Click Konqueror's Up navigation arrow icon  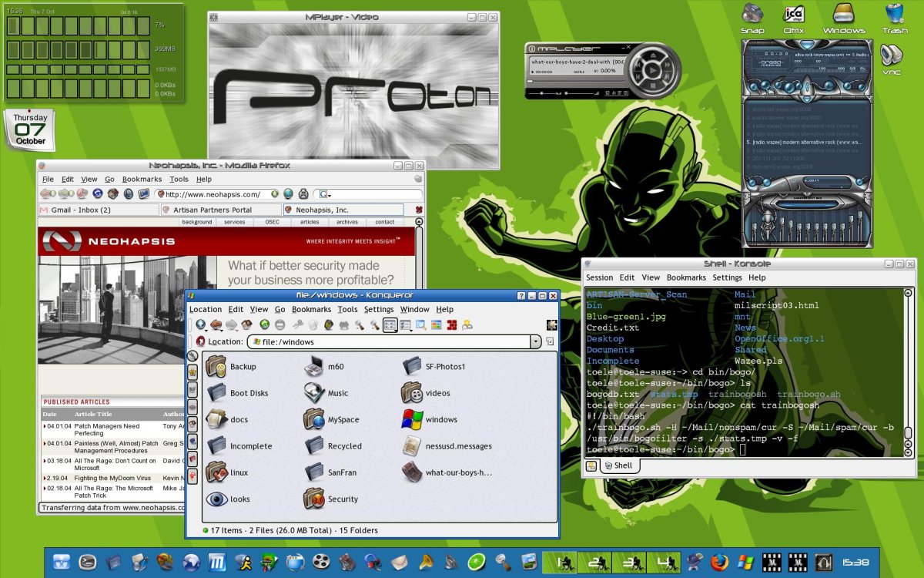200,325
